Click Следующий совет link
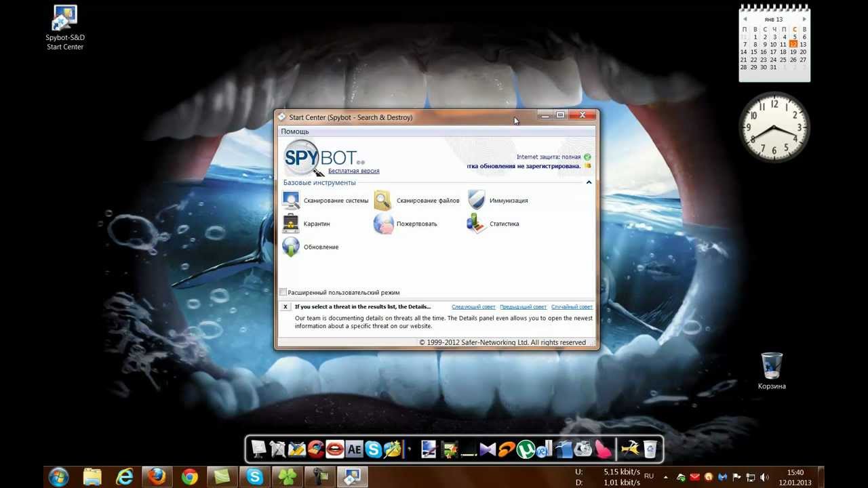The height and width of the screenshot is (488, 868). pyautogui.click(x=473, y=307)
